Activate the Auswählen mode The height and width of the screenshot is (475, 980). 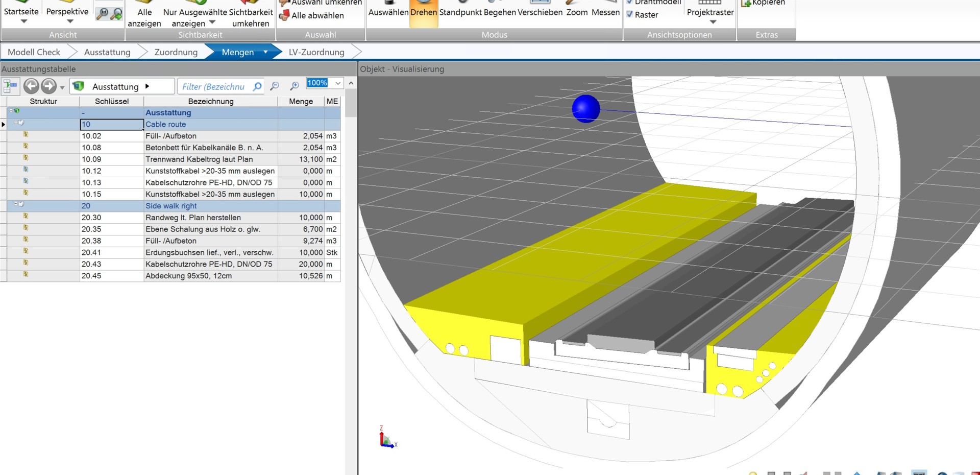tap(388, 12)
